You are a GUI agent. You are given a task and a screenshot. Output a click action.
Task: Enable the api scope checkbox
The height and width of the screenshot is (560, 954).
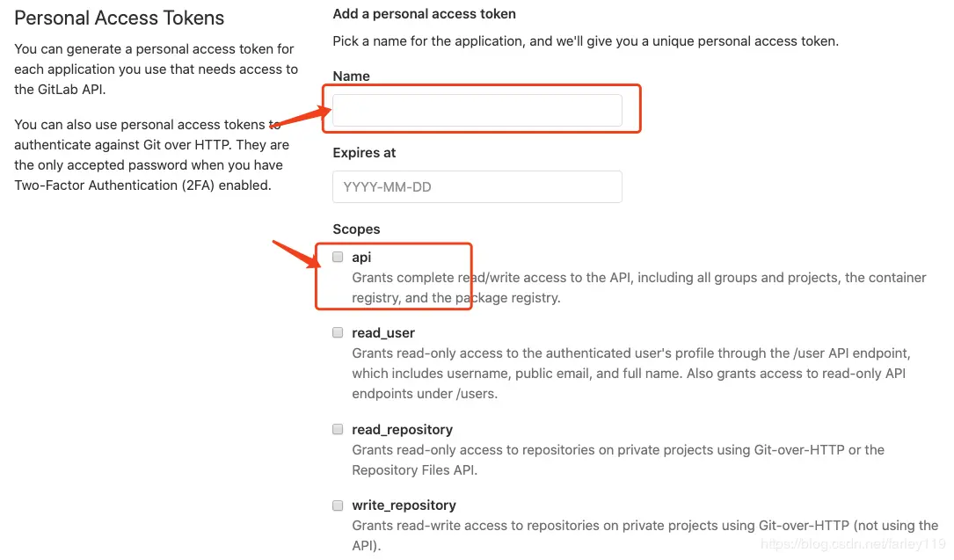tap(338, 257)
